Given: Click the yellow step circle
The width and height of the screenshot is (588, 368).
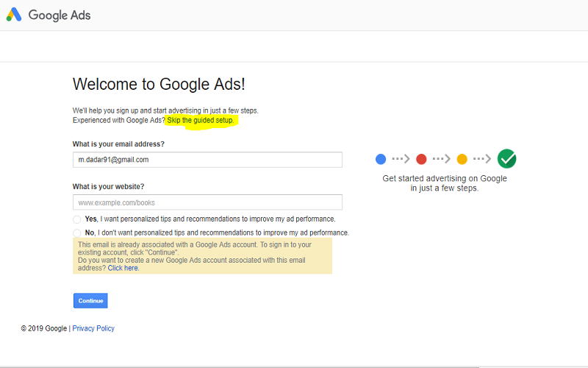Looking at the screenshot, I should click(462, 159).
